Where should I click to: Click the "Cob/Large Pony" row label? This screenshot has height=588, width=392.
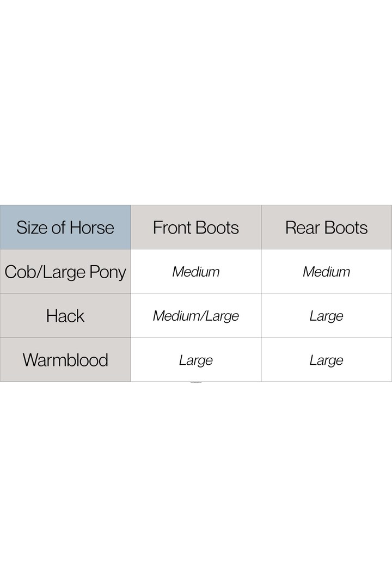[x=65, y=272]
